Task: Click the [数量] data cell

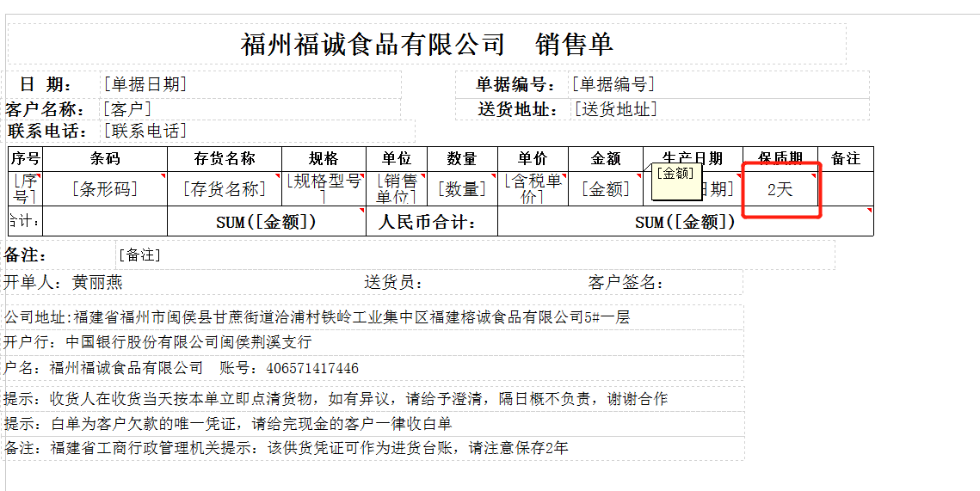Action: pyautogui.click(x=463, y=188)
